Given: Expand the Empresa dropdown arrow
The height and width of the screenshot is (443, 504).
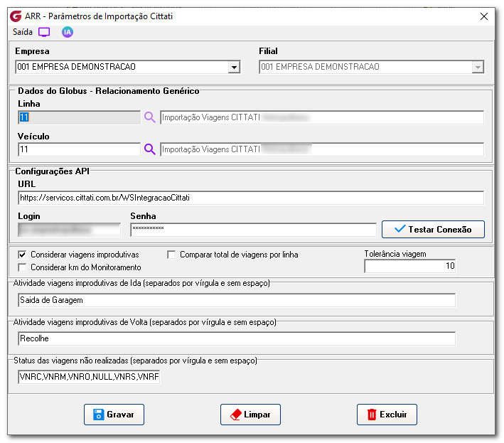Looking at the screenshot, I should (x=234, y=67).
